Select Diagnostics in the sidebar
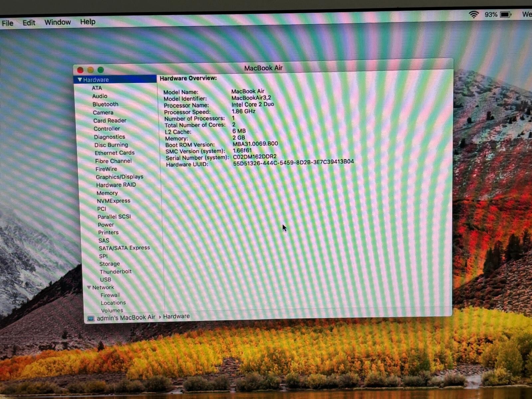Screen dimensions: 532x399 [x=109, y=137]
